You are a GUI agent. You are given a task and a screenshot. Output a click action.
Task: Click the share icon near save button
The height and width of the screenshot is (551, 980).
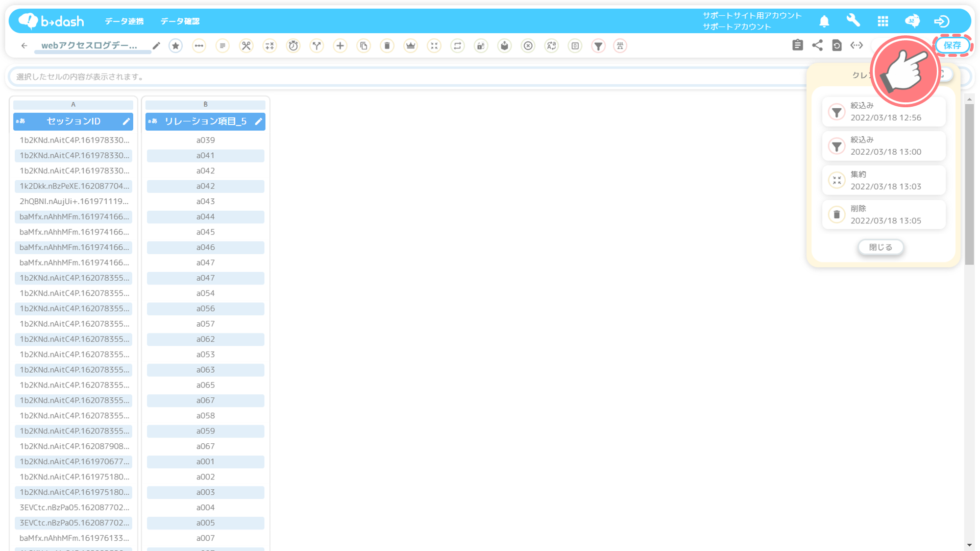[817, 45]
